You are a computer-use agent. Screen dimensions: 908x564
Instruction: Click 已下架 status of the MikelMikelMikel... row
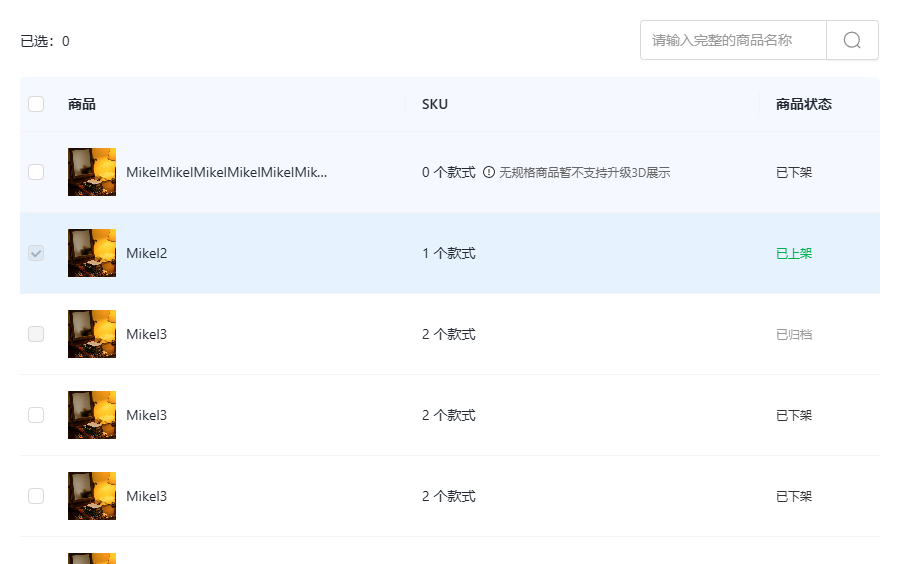(x=794, y=172)
